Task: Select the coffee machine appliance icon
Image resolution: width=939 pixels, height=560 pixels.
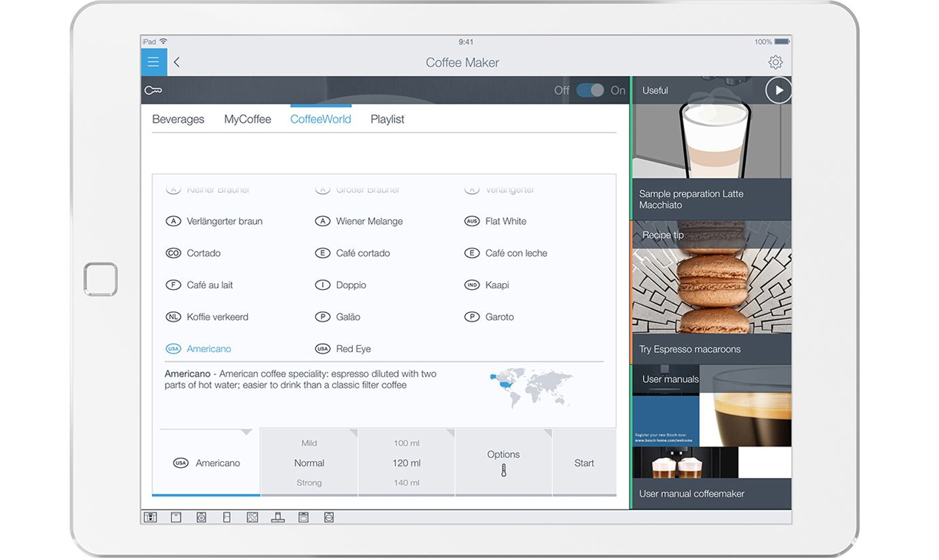Action: point(150,518)
